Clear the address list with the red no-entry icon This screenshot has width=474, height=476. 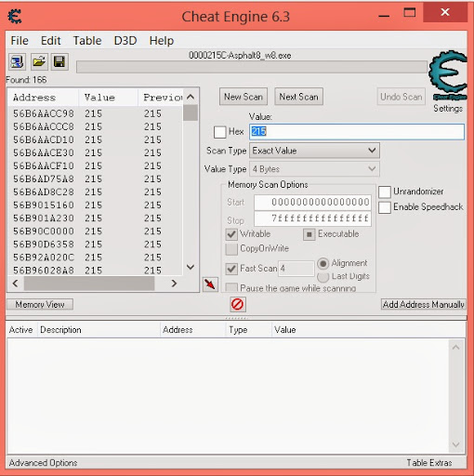point(238,304)
